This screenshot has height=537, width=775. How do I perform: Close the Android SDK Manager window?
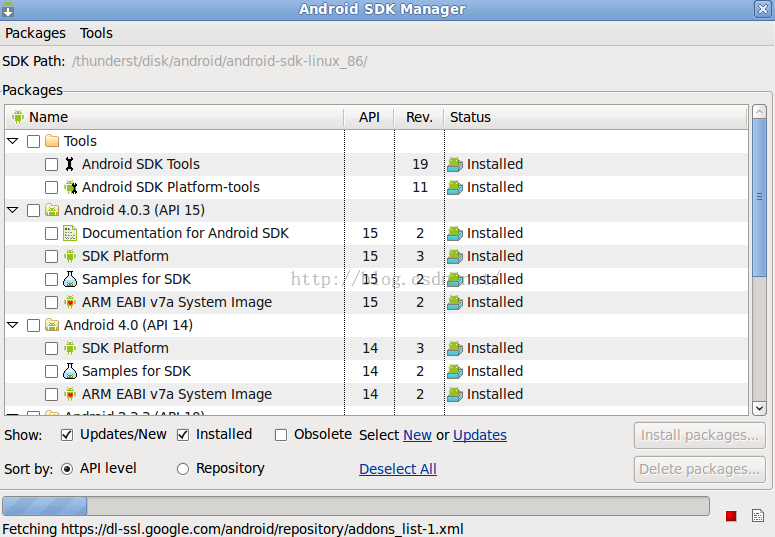[x=763, y=9]
